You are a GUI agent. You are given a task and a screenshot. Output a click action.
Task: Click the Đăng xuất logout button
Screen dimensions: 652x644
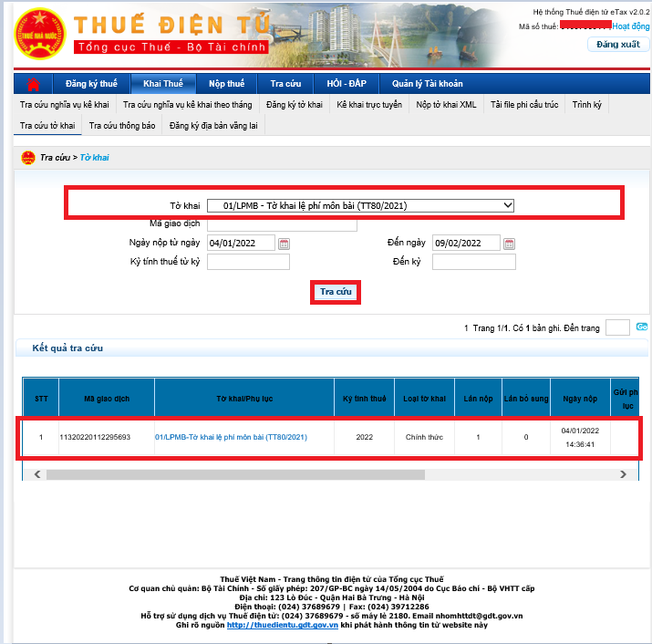coord(617,44)
